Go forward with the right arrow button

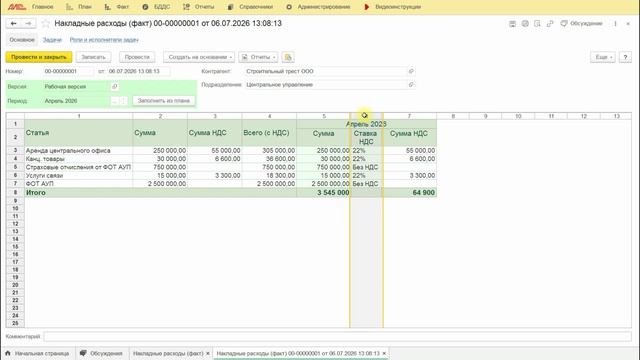(x=28, y=24)
